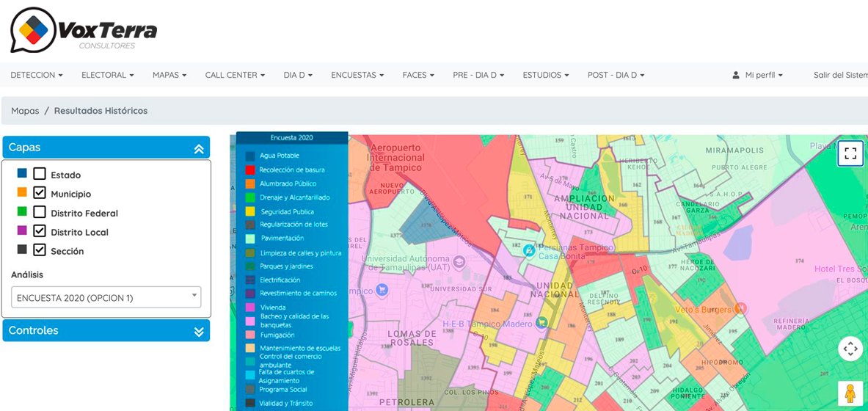Click the Persianas Tampico Casa Bonita marker
The image size is (868, 411).
(528, 251)
